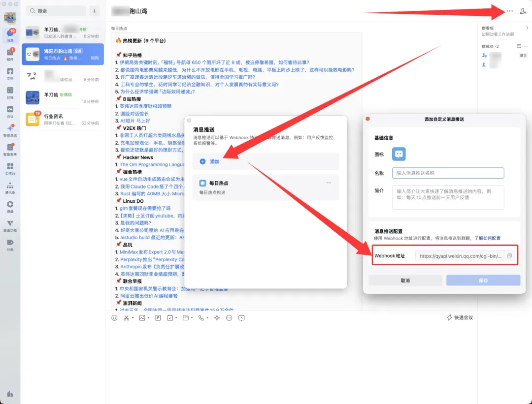
Task: Click the 名称 input field
Action: [448, 173]
